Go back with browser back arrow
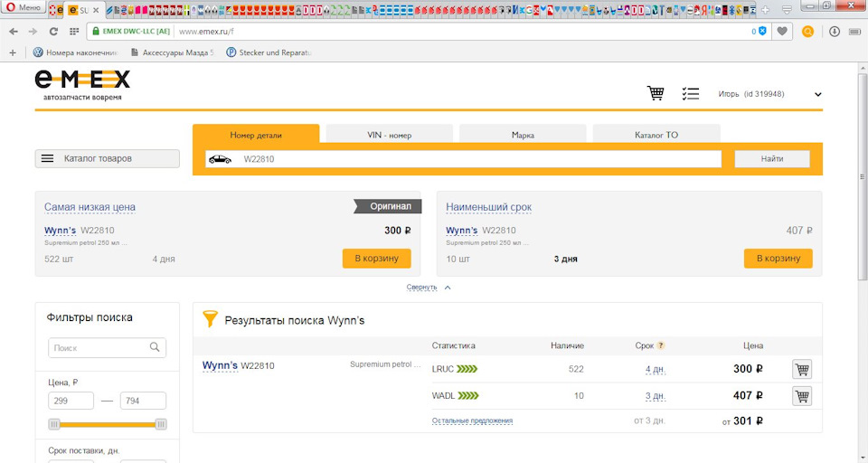This screenshot has height=463, width=868. pyautogui.click(x=14, y=32)
